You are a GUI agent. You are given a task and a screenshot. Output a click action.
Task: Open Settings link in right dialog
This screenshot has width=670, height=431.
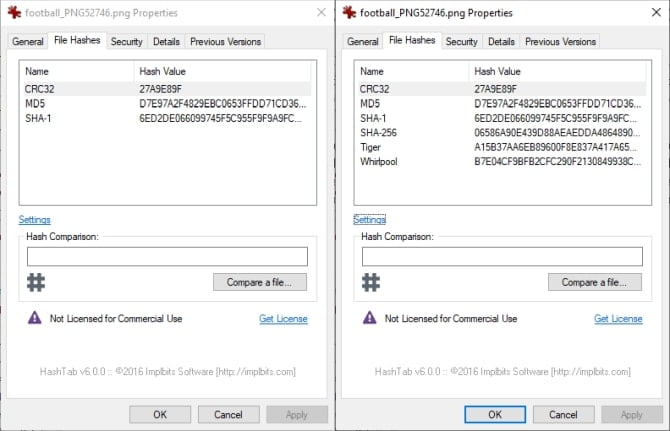point(369,219)
